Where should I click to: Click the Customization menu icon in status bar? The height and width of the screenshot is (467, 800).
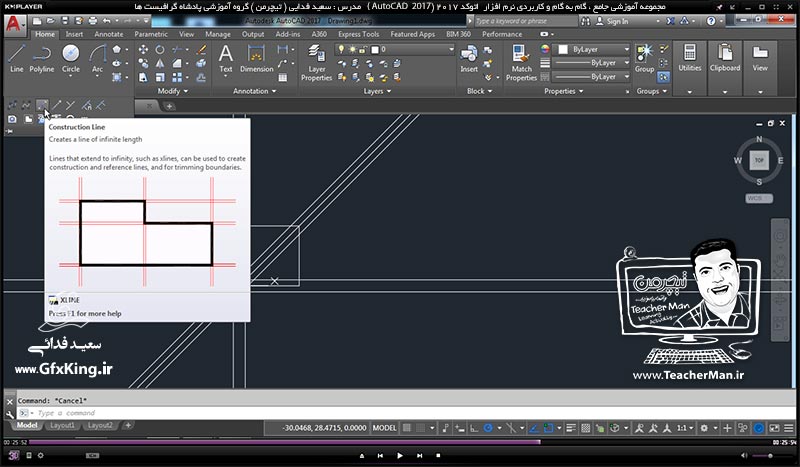click(789, 428)
